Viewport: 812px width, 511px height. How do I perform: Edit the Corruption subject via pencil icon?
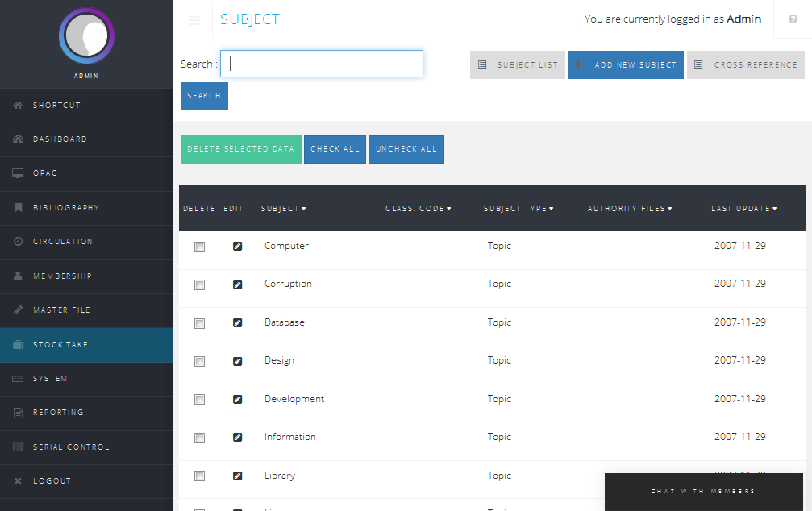tap(237, 285)
